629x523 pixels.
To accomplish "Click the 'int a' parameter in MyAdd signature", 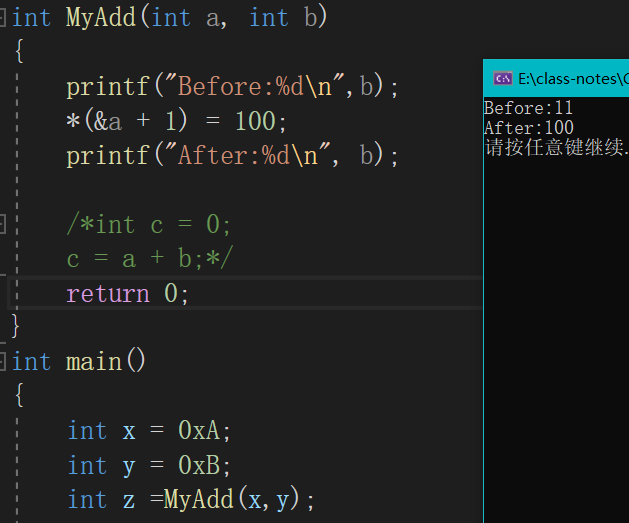I will (x=186, y=18).
